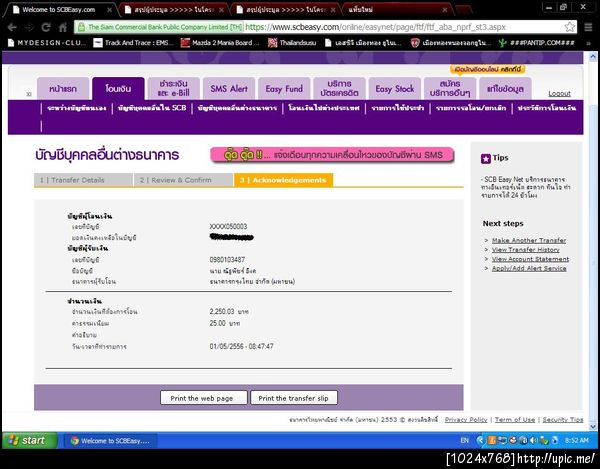Reload the page with refresh icon
The width and height of the screenshot is (600, 469).
[46, 27]
